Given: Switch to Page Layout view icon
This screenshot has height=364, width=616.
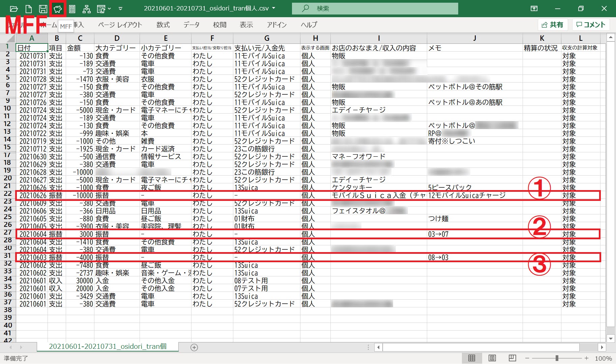Looking at the screenshot, I should click(x=492, y=358).
